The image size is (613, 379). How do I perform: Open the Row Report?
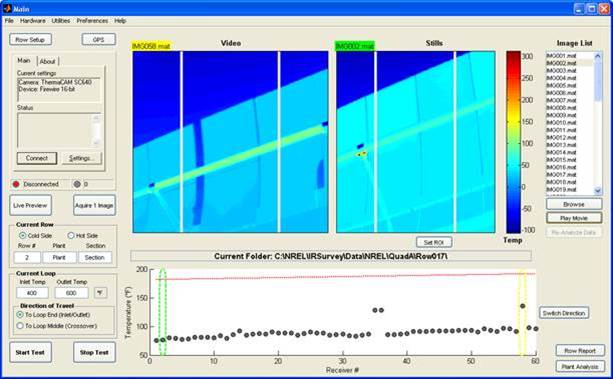580,351
